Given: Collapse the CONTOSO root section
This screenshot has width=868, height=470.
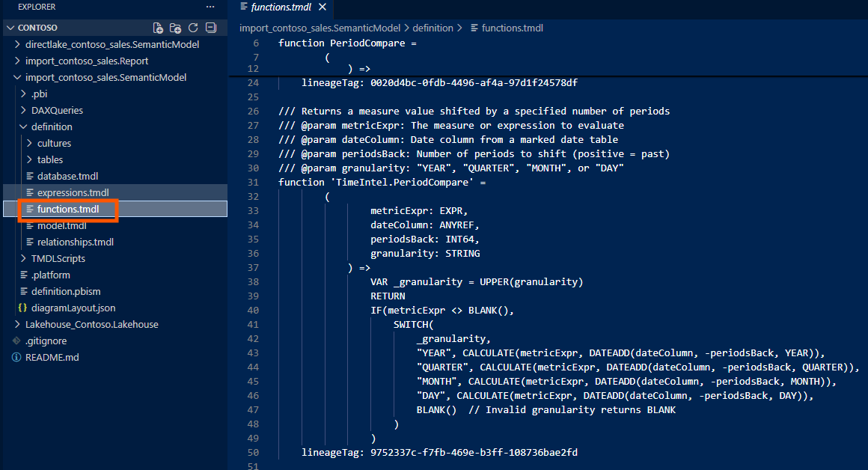Looking at the screenshot, I should tap(10, 28).
